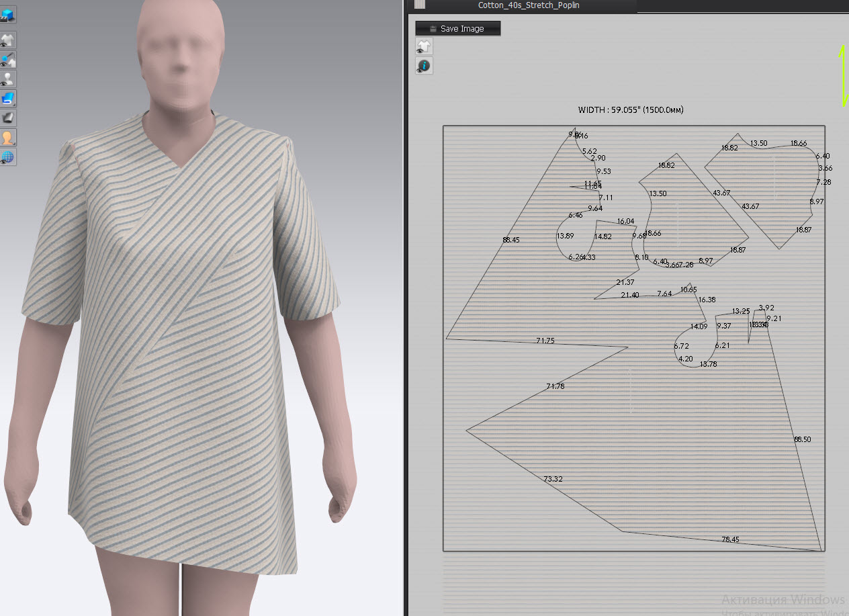Screen dimensions: 849x616
Task: Click the 2.90 measurement label
Action: [x=598, y=158]
